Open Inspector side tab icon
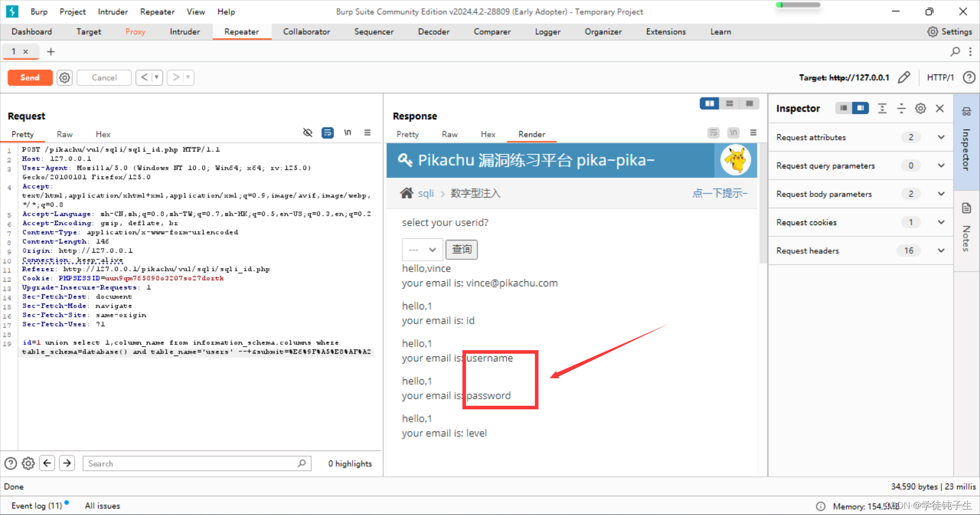980x515 pixels. pyautogui.click(x=966, y=112)
